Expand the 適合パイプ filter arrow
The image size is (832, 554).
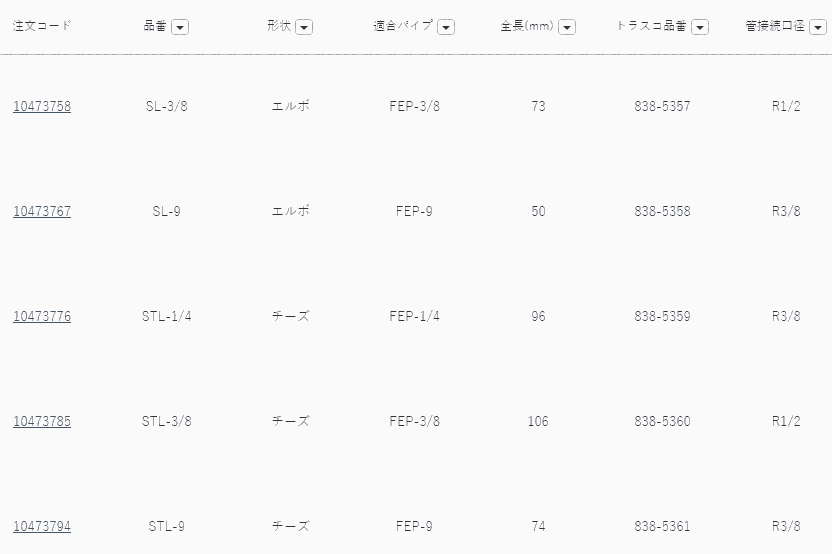tap(446, 28)
